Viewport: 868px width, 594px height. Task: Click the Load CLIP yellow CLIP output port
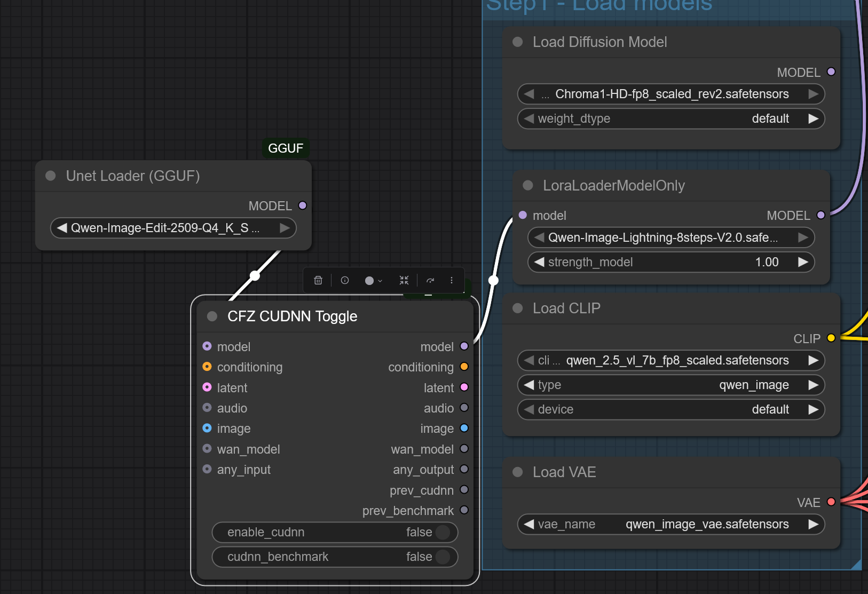click(x=831, y=338)
